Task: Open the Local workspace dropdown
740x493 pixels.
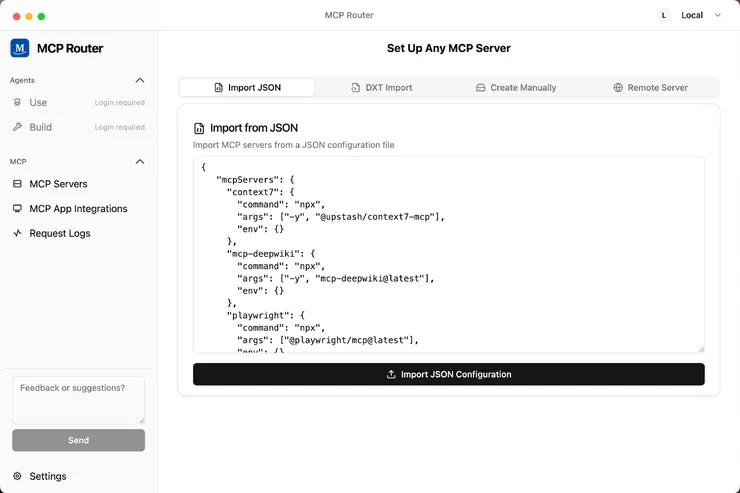Action: coord(699,16)
